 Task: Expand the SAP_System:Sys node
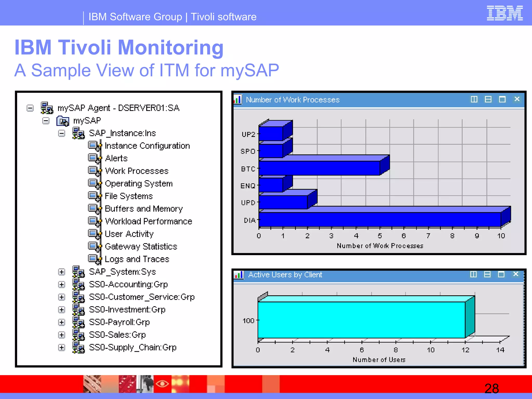62,272
